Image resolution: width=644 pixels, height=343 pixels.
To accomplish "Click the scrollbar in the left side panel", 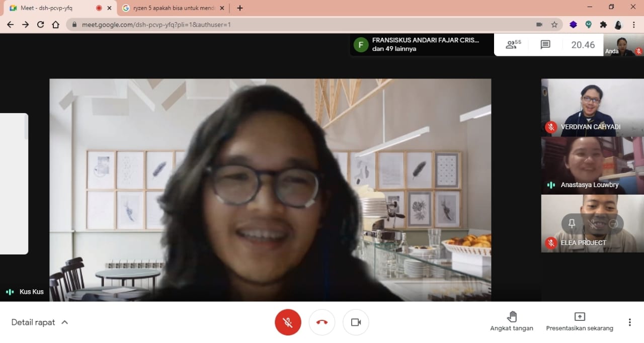I will coord(26,127).
